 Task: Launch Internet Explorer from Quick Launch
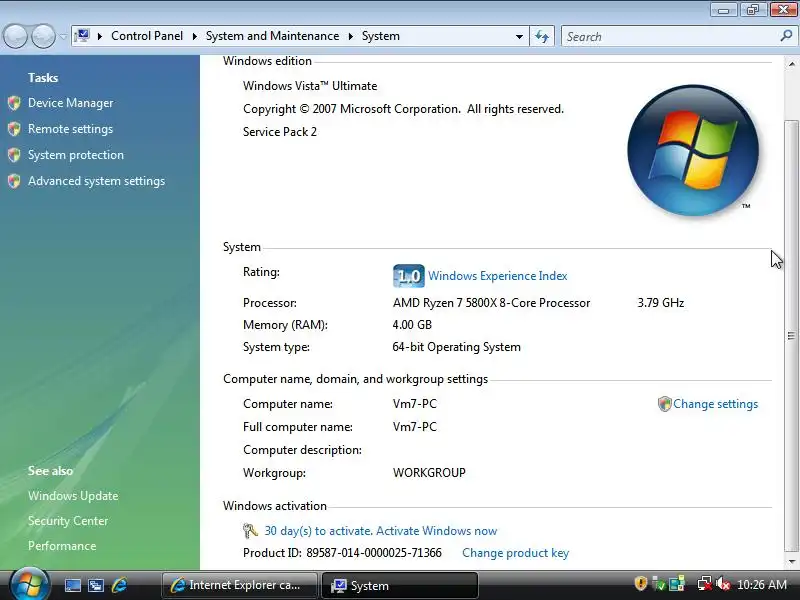coord(119,585)
